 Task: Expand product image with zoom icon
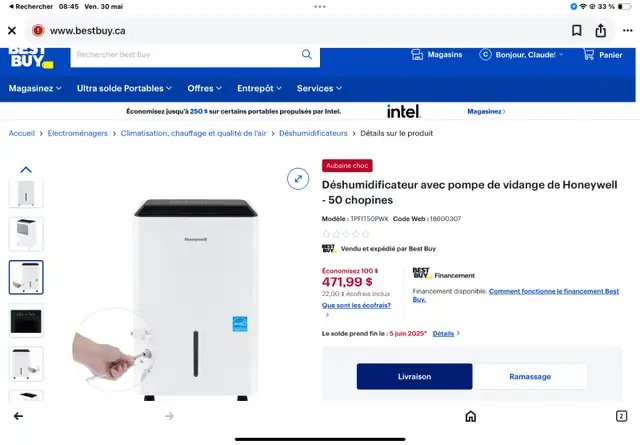tap(298, 179)
